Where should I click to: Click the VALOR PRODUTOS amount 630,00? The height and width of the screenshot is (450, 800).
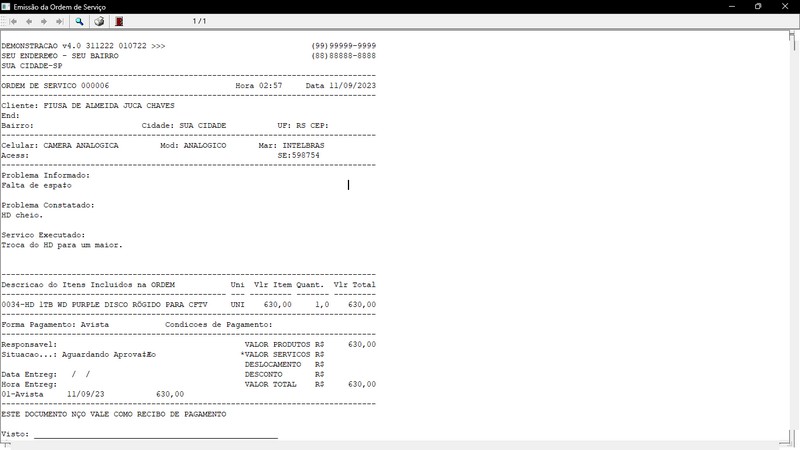click(362, 344)
